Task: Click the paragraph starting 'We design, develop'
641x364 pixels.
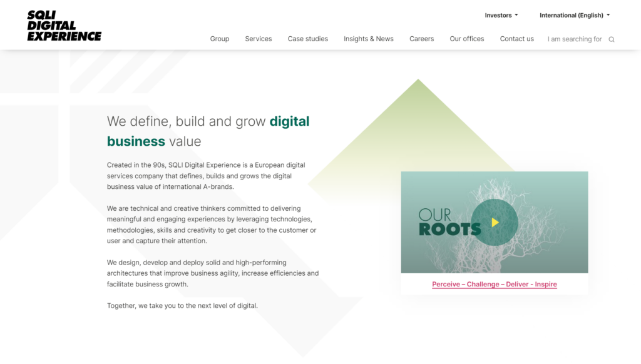Action: coord(213,273)
